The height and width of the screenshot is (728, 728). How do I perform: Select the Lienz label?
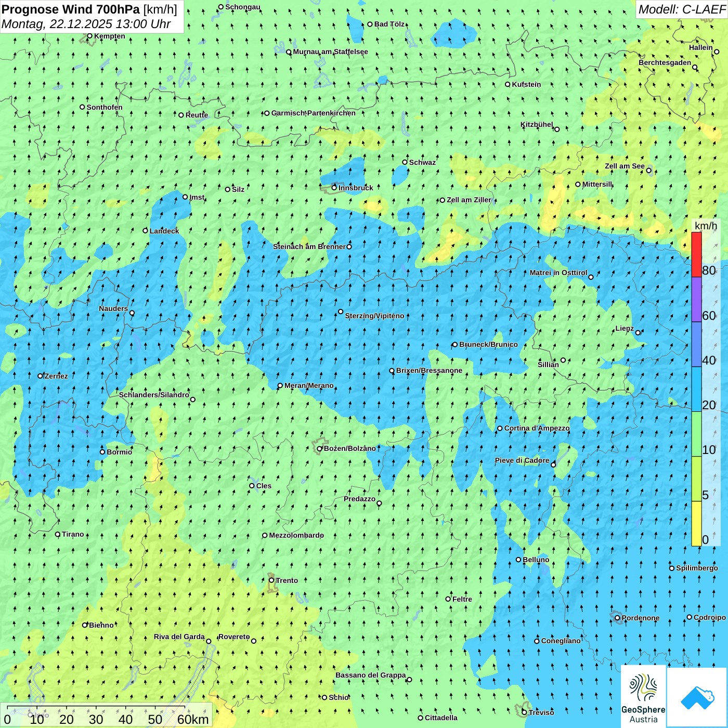(x=625, y=328)
